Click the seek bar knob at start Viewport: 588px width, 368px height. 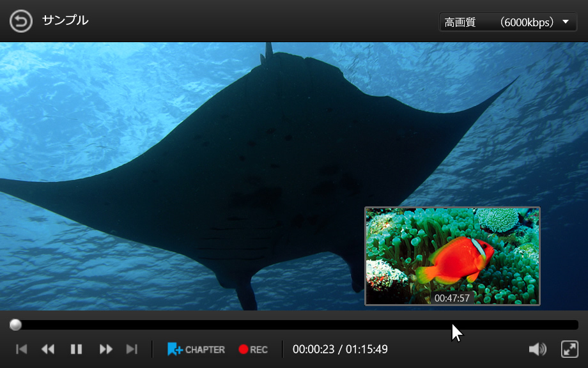(x=15, y=325)
